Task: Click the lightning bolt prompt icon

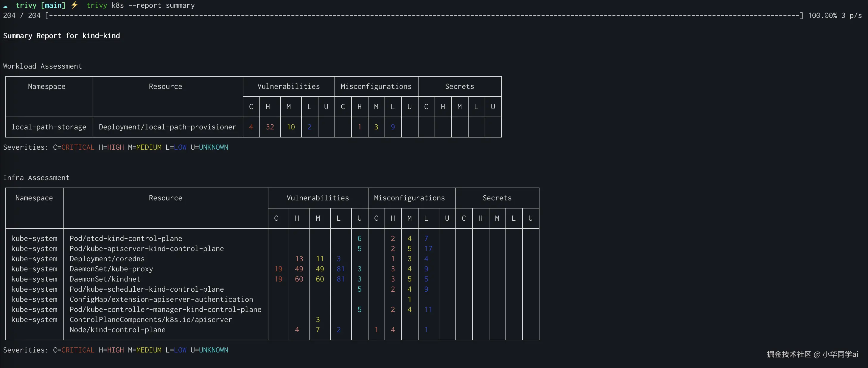Action: (x=74, y=5)
